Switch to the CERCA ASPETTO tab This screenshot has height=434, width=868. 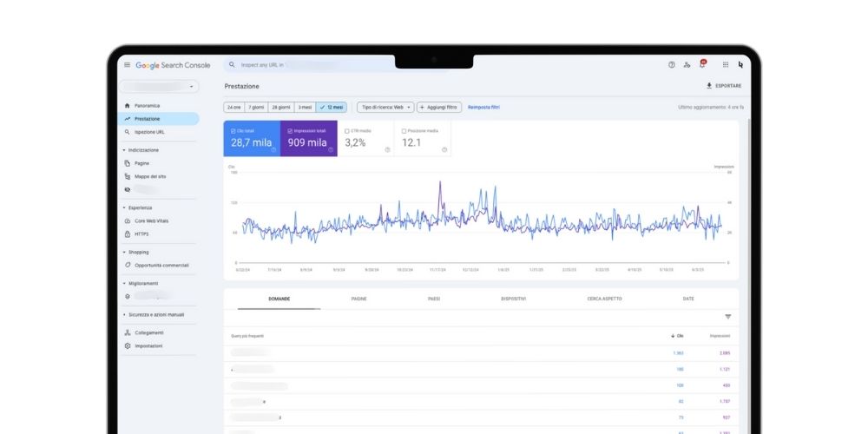point(604,299)
